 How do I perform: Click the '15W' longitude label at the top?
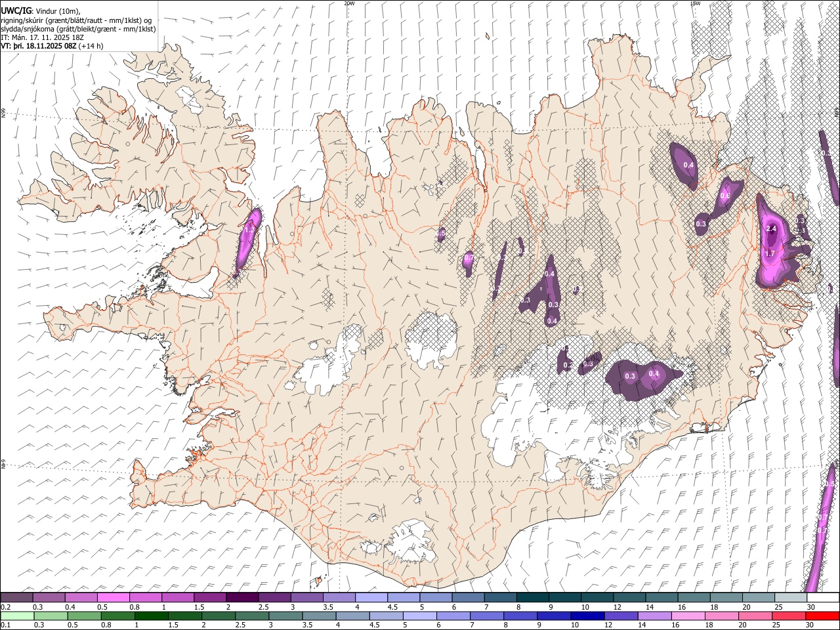pyautogui.click(x=694, y=3)
